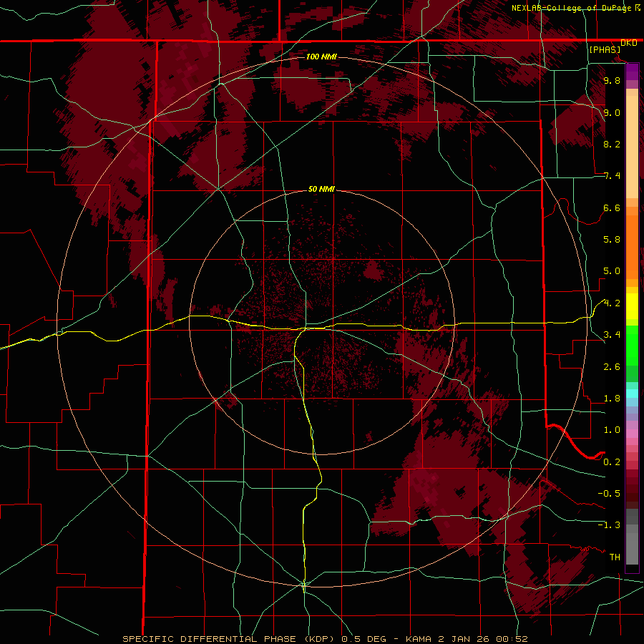Select the 3.4 value on the color scale
Image resolution: width=644 pixels, height=644 pixels.
[612, 335]
